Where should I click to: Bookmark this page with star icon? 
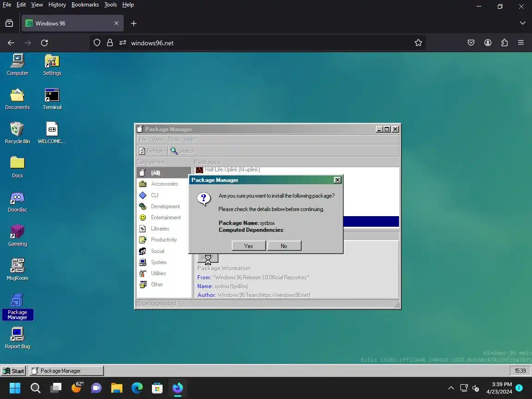(418, 43)
